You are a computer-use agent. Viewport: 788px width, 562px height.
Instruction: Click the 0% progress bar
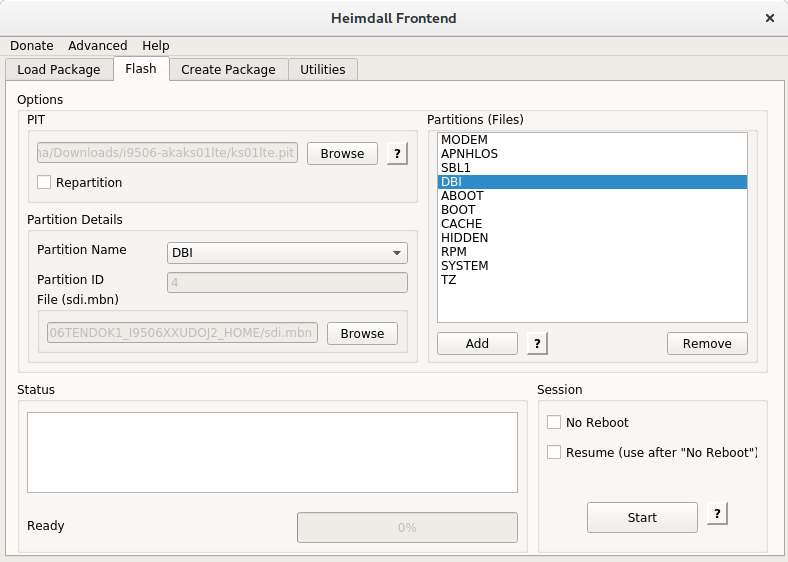[407, 527]
